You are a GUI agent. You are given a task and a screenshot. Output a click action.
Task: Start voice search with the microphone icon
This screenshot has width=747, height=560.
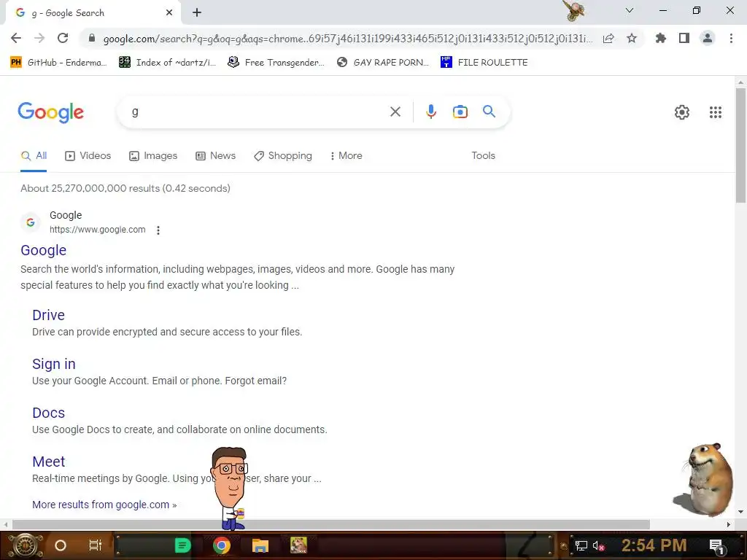430,112
